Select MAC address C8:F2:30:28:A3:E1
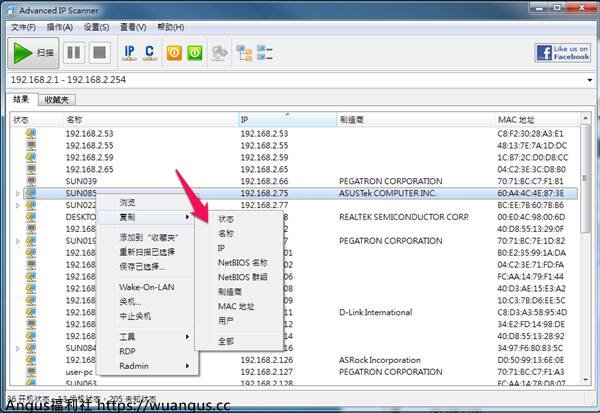Image resolution: width=600 pixels, height=413 pixels. tap(530, 134)
